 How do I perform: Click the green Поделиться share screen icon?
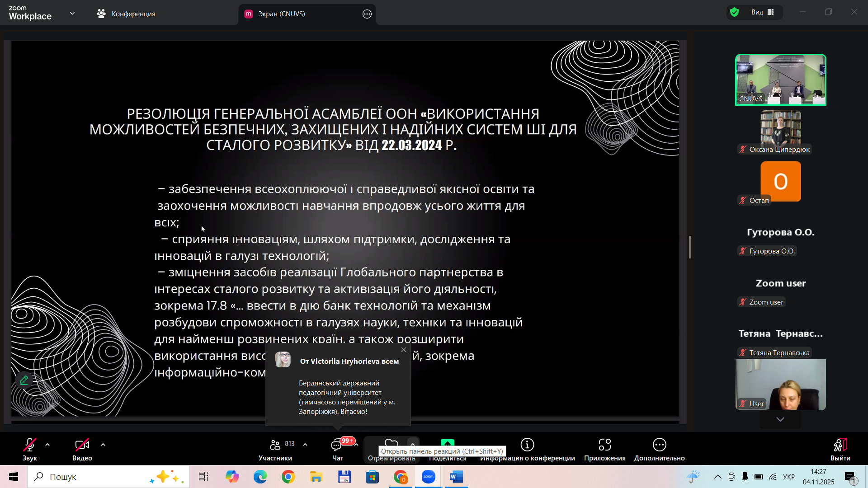pos(447,444)
